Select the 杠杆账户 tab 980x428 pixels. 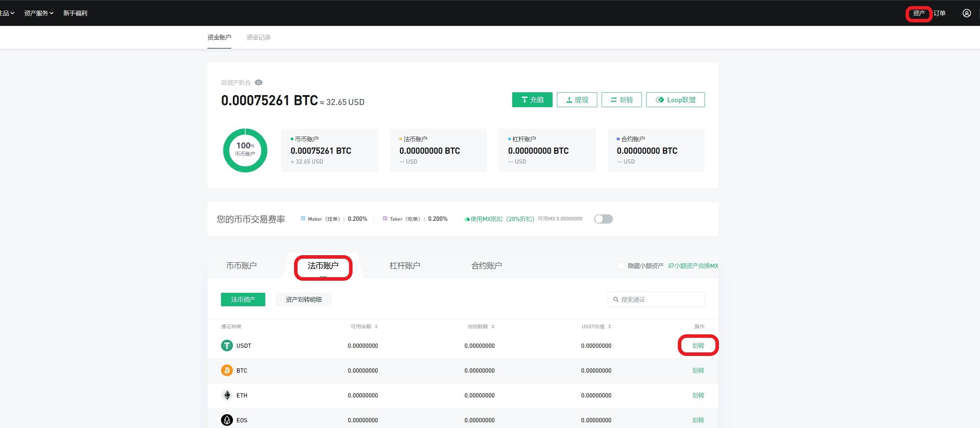pos(405,265)
